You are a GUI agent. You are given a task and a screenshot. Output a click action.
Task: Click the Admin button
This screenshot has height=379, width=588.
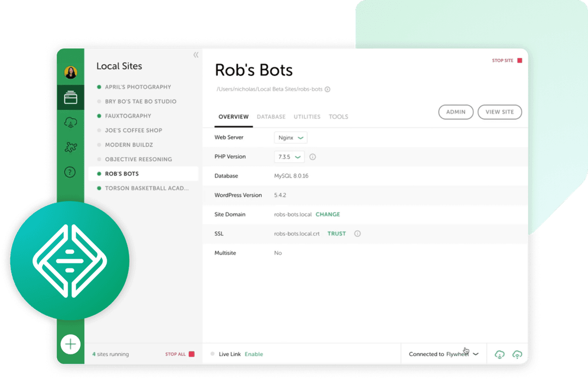[456, 112]
